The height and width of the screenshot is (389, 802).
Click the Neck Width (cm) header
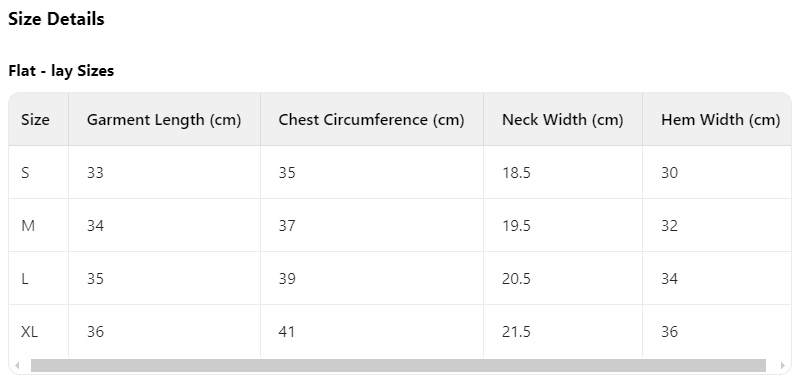(x=563, y=120)
